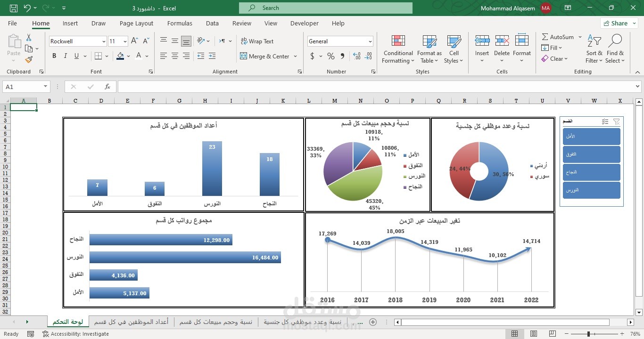The height and width of the screenshot is (339, 644).
Task: Apply the Comma Style format
Action: tap(343, 56)
